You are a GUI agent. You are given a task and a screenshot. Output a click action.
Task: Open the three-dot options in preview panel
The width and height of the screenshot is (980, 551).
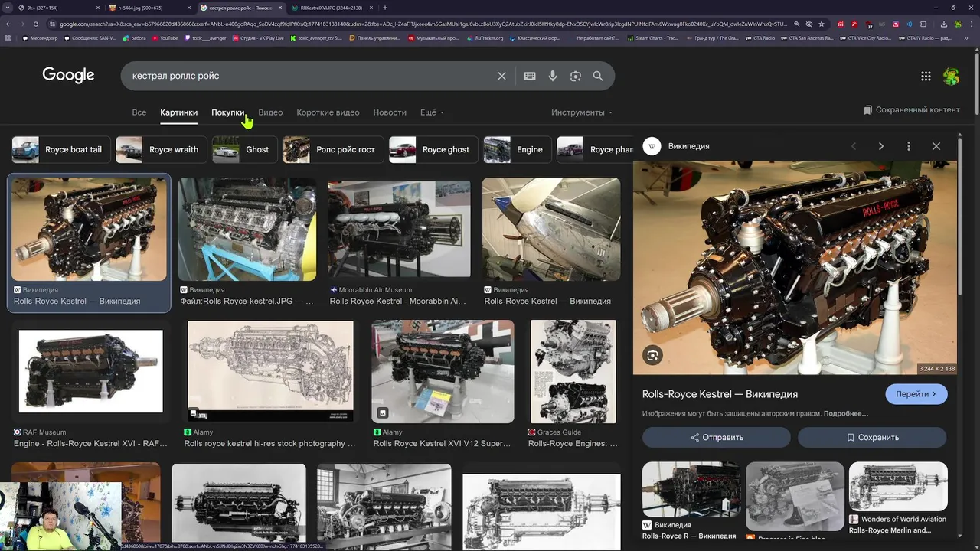point(909,146)
